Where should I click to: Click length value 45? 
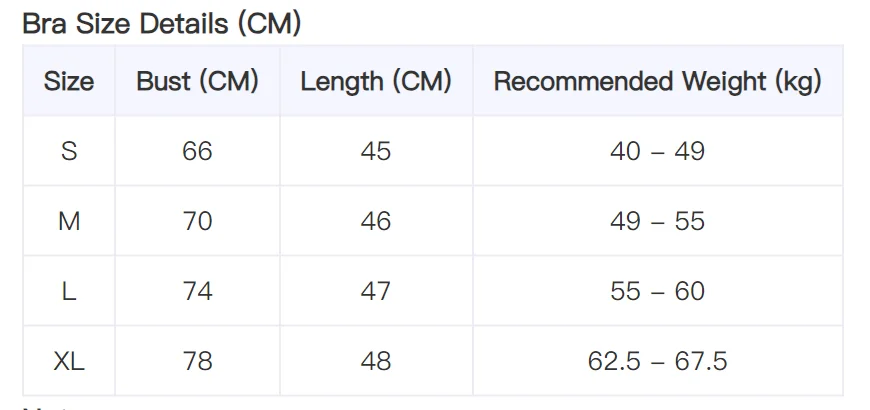point(376,151)
